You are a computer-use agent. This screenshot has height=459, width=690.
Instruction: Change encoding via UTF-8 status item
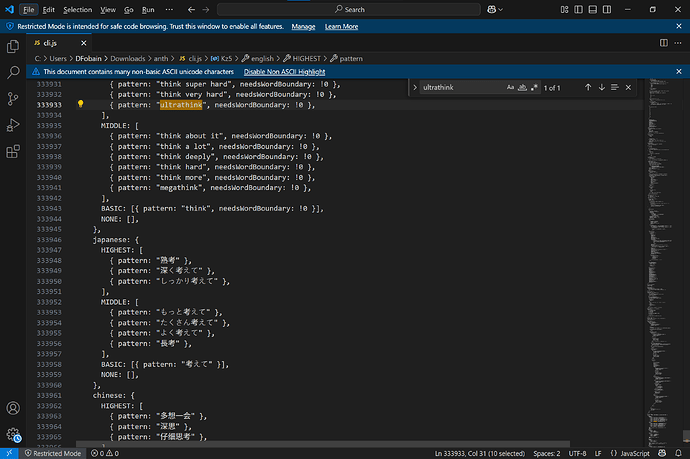(577, 453)
